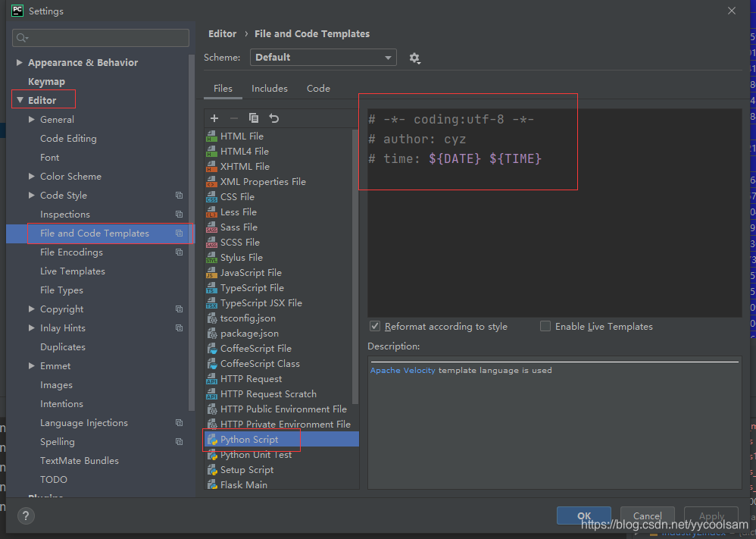This screenshot has width=756, height=539.
Task: Switch to the Includes tab
Action: point(270,88)
